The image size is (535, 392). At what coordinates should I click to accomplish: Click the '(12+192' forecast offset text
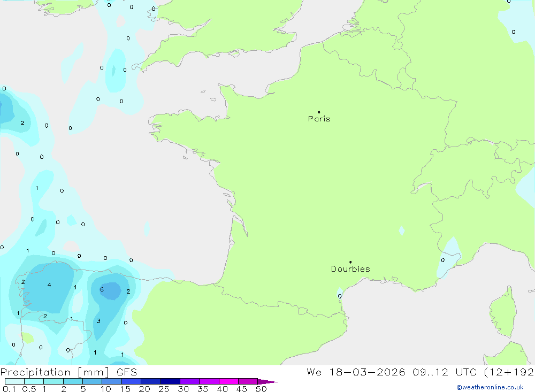(509, 372)
